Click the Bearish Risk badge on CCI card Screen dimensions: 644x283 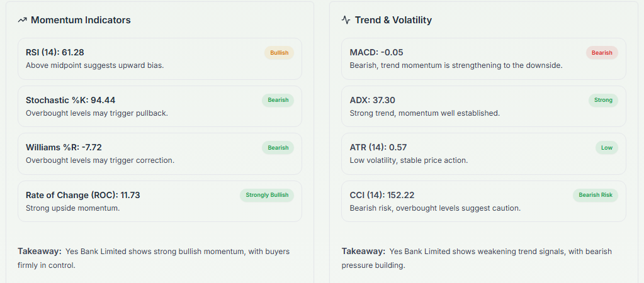(x=596, y=195)
